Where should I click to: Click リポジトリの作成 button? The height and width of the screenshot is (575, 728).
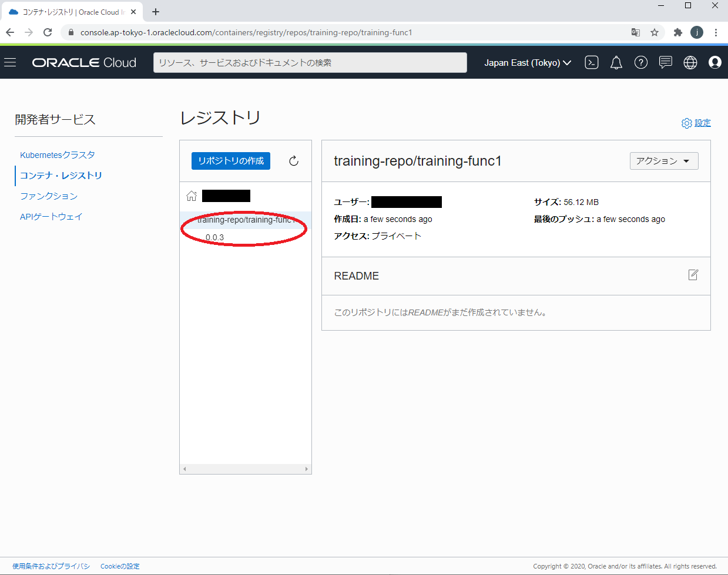point(231,161)
